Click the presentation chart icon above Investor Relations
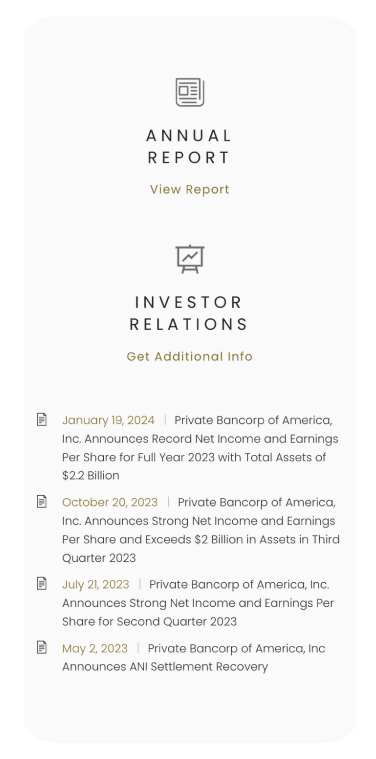This screenshot has width=376, height=759. 190,259
